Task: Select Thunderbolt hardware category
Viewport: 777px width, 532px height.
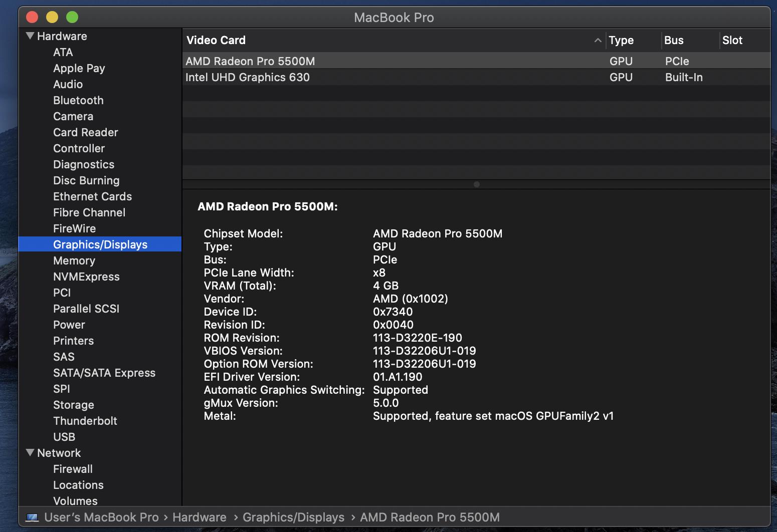Action: [85, 421]
